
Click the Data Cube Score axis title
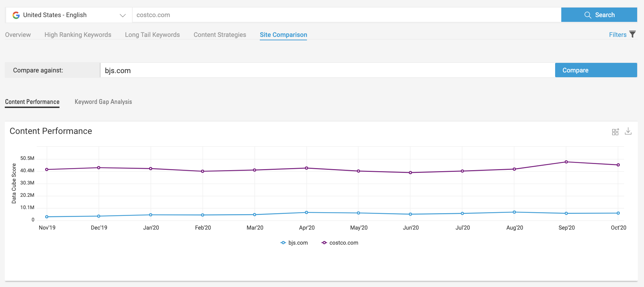pyautogui.click(x=14, y=183)
